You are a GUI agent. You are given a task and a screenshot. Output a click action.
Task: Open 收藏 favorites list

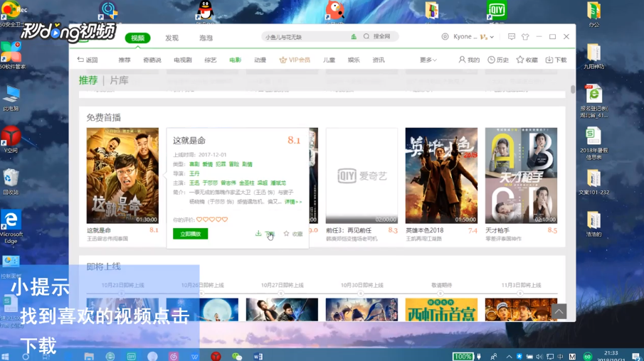coord(527,60)
